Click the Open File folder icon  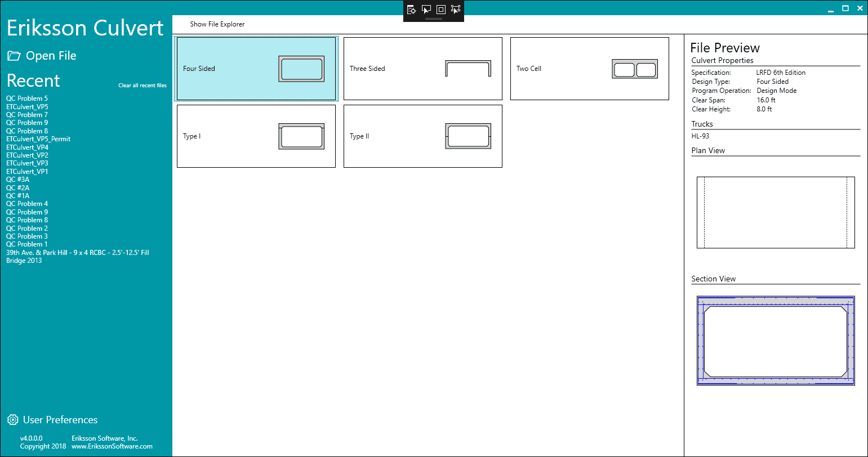tap(14, 56)
